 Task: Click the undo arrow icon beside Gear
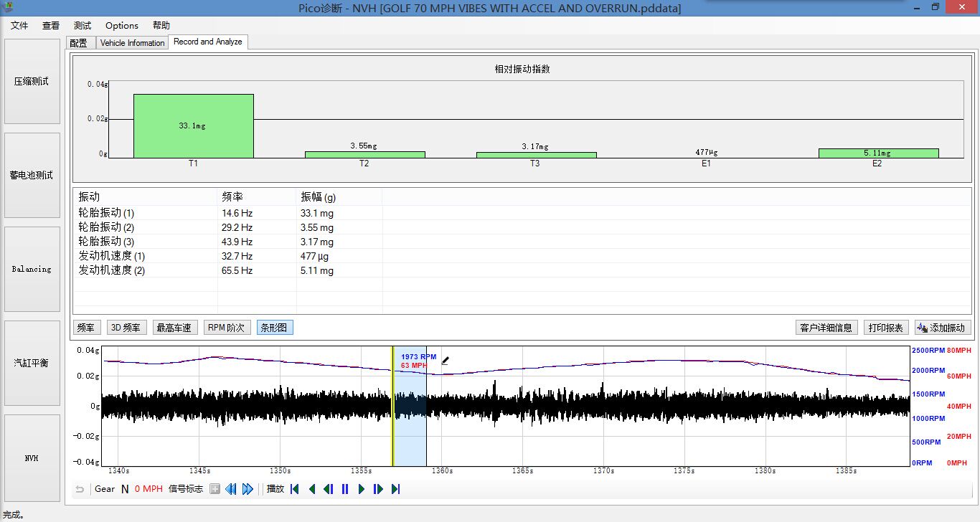click(80, 489)
